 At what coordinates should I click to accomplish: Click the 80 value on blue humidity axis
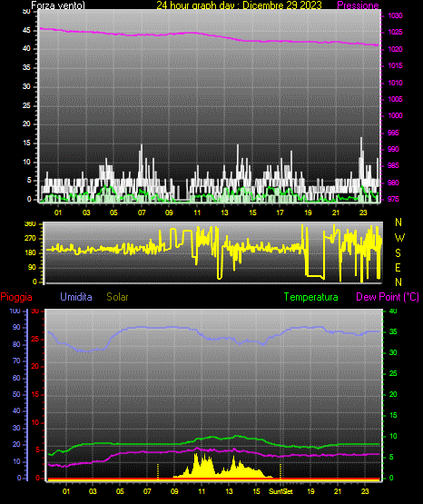tap(16, 344)
